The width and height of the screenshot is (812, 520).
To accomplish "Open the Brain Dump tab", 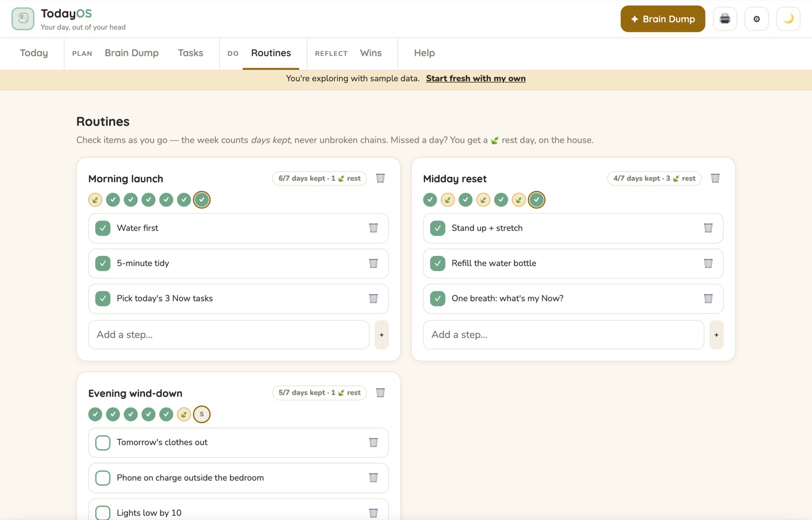I will point(132,53).
